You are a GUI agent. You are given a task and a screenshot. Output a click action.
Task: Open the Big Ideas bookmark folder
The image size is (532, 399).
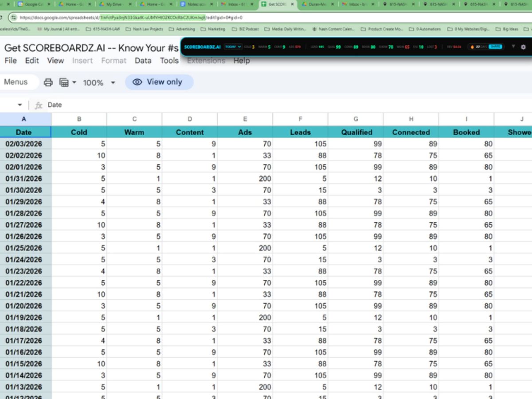[x=507, y=29]
